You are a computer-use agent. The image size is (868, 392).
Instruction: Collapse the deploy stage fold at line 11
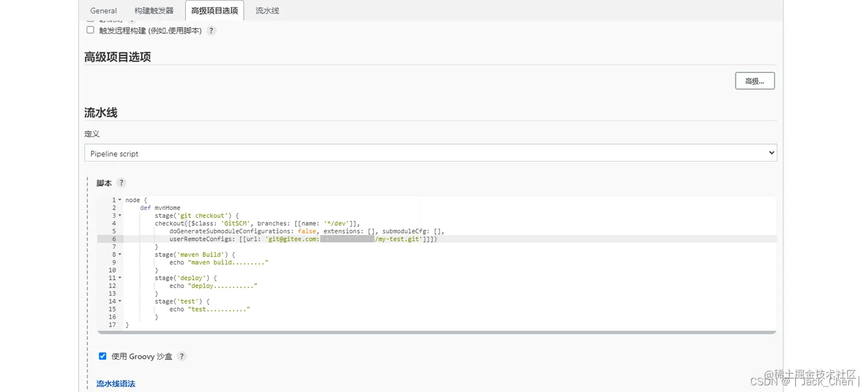pos(120,278)
